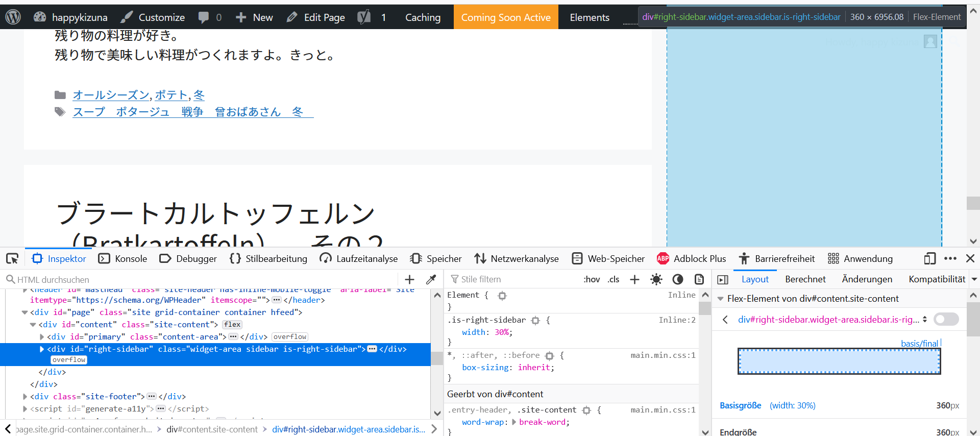Open the Anwendung tab
The image size is (980, 436).
pyautogui.click(x=860, y=258)
